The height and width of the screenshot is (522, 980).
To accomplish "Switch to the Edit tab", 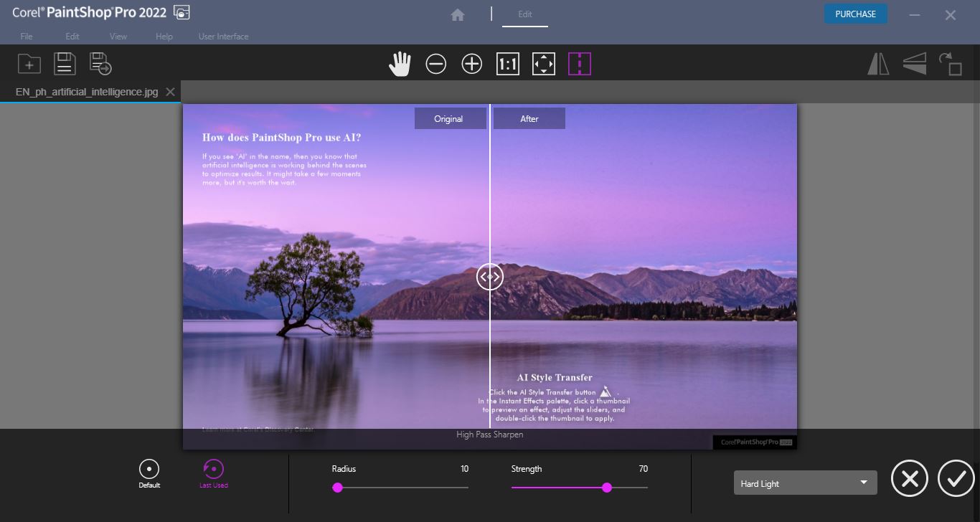I will 525,14.
